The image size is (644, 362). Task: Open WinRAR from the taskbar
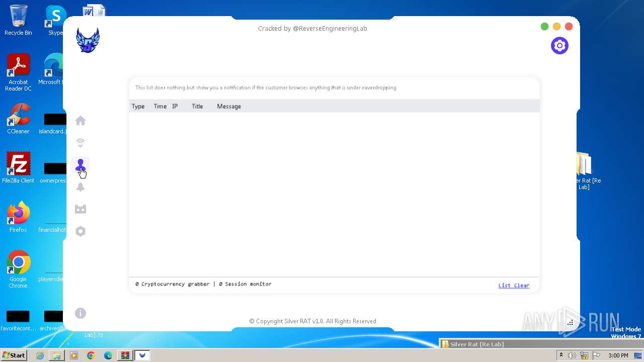pos(125,355)
